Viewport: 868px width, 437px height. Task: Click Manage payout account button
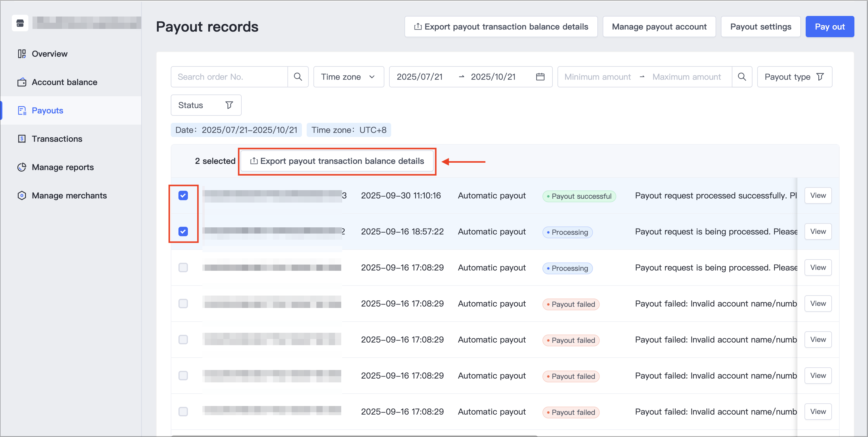(659, 27)
